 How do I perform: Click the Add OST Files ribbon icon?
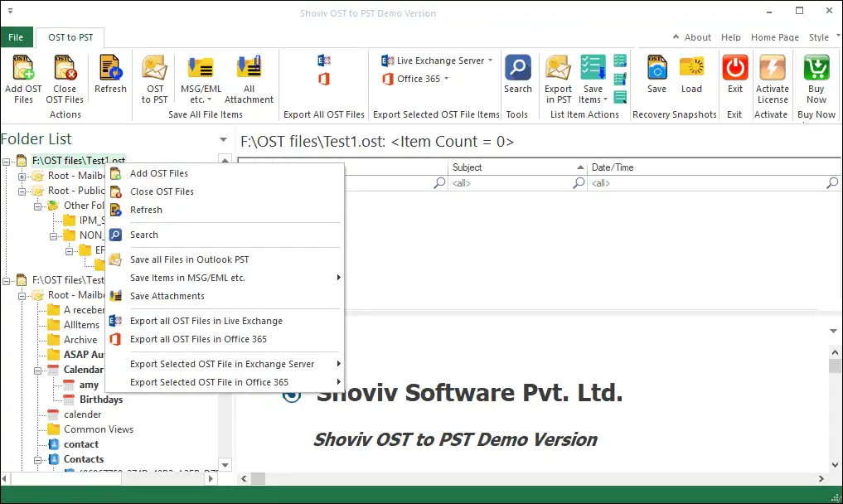coord(23,68)
